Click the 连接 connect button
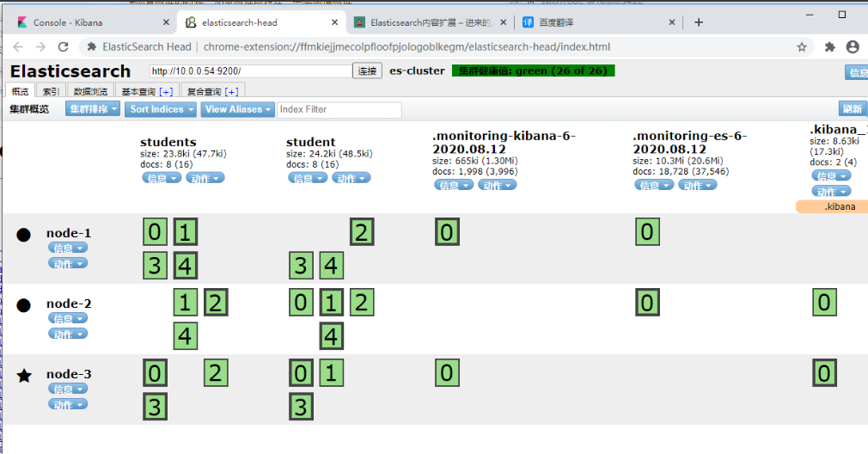Image resolution: width=868 pixels, height=454 pixels. click(x=367, y=71)
